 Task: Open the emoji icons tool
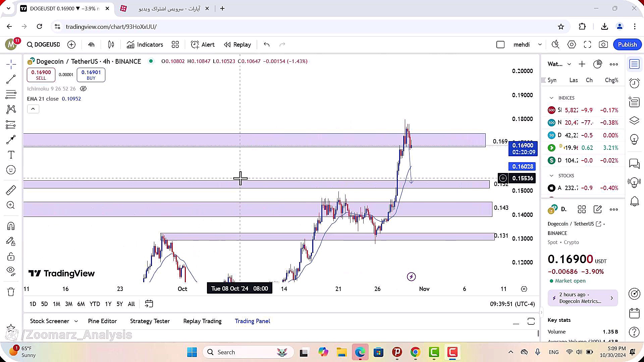click(11, 170)
